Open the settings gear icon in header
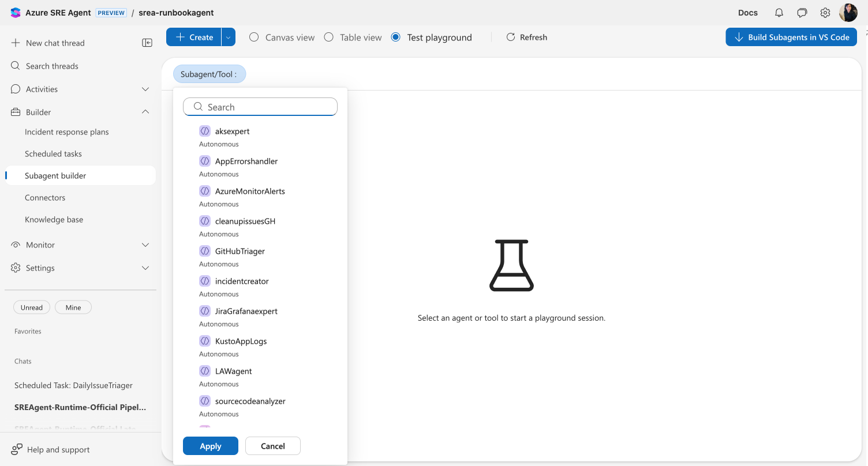Screen dimensions: 868x466 coord(825,13)
